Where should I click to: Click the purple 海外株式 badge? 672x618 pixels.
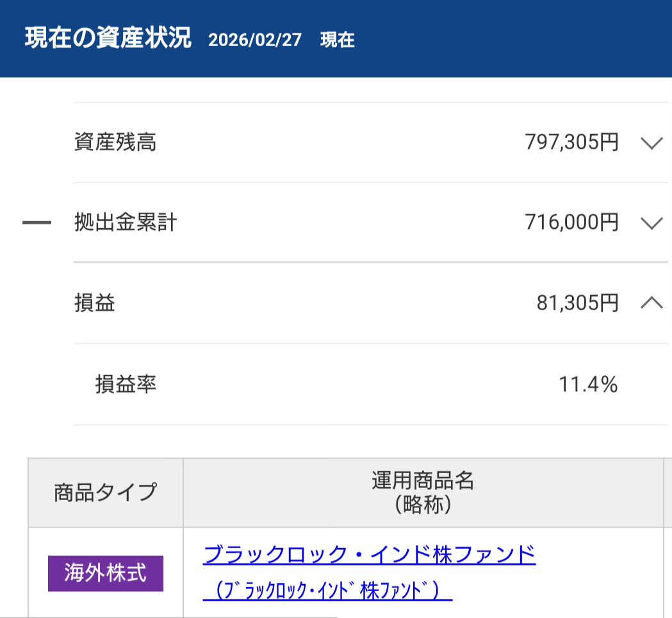106,573
